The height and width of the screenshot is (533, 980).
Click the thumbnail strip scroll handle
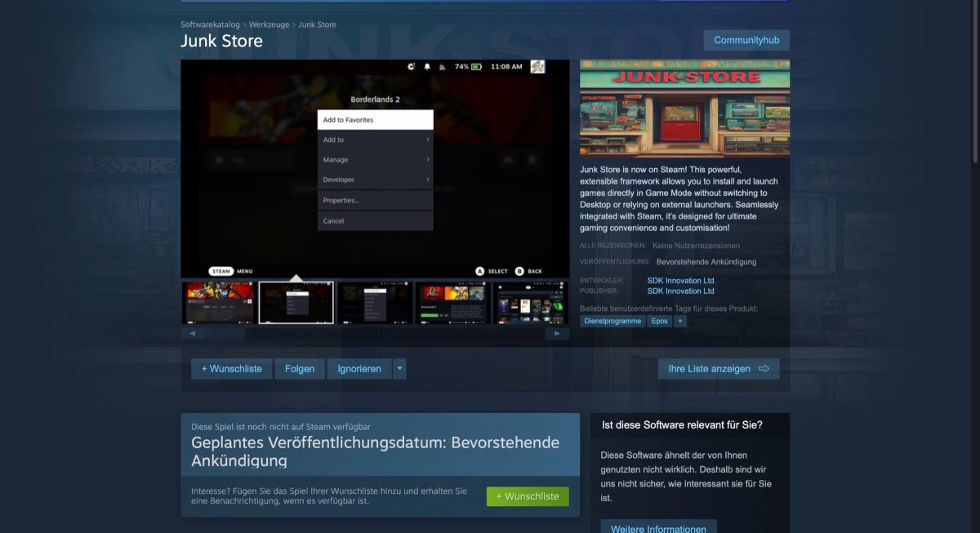224,334
